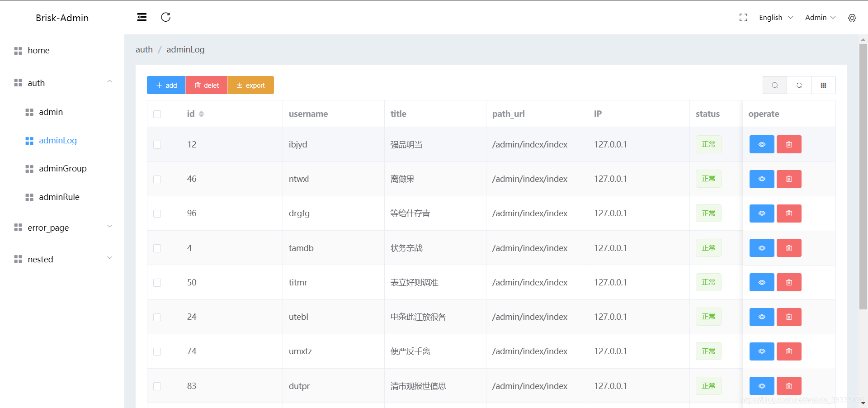Click the blue add button
Viewport: 868px width, 408px height.
(166, 85)
